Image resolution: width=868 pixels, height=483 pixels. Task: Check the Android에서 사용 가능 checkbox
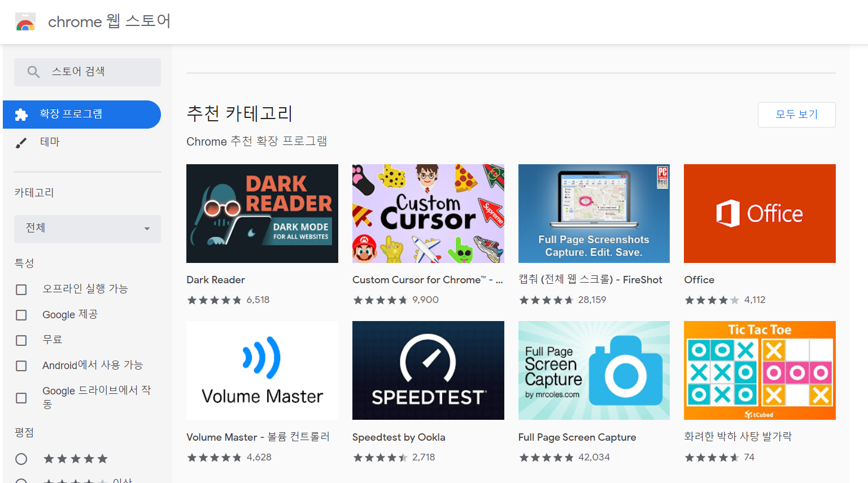(21, 366)
